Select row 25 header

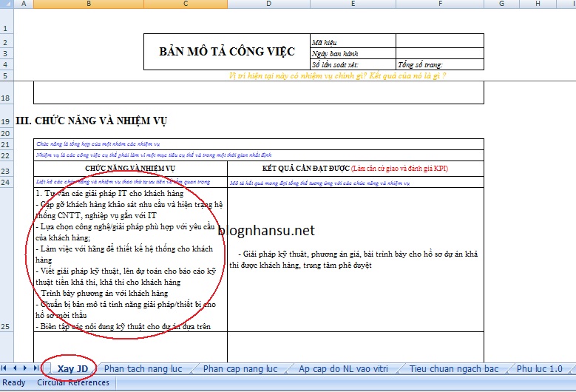6,326
